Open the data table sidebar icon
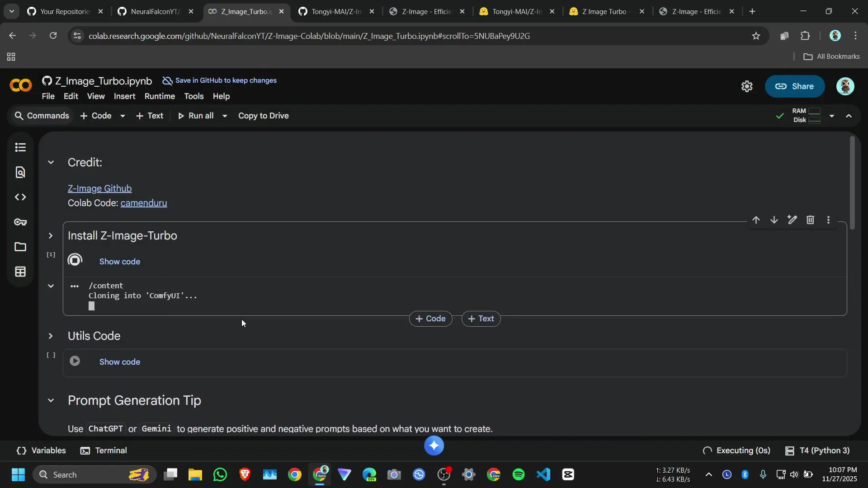 [20, 272]
